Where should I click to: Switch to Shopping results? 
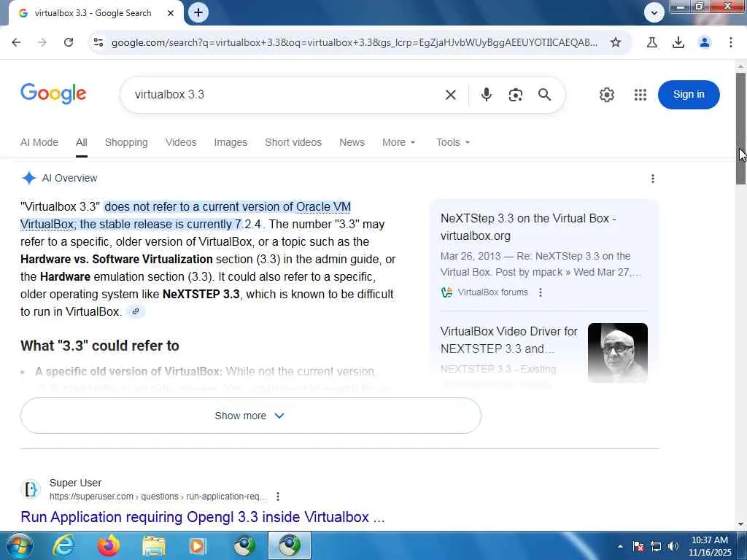[126, 142]
